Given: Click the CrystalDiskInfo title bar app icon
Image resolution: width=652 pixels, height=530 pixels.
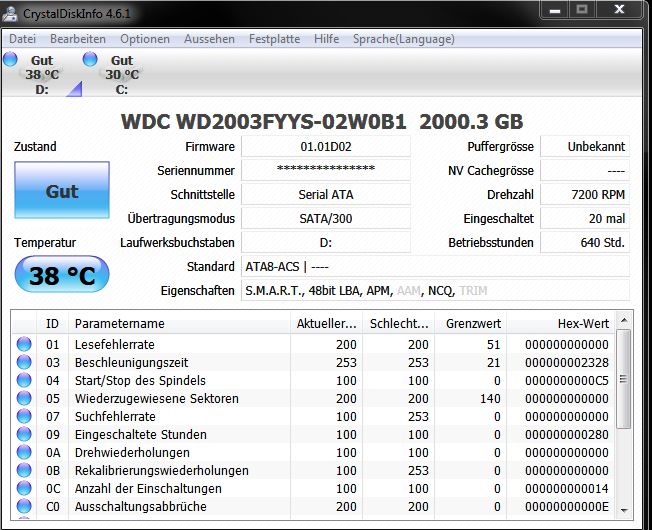Looking at the screenshot, I should (x=10, y=14).
